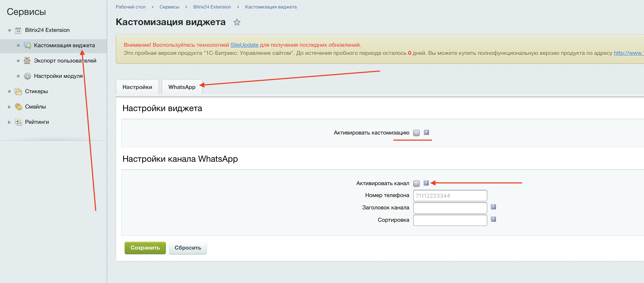644x283 pixels.
Task: Focus the phone number input field
Action: click(x=450, y=196)
